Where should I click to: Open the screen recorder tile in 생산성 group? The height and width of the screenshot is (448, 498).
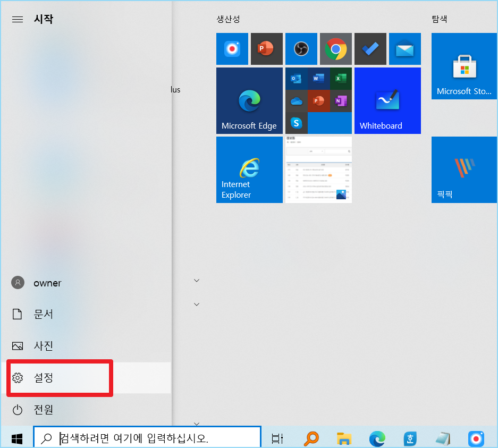coord(232,49)
